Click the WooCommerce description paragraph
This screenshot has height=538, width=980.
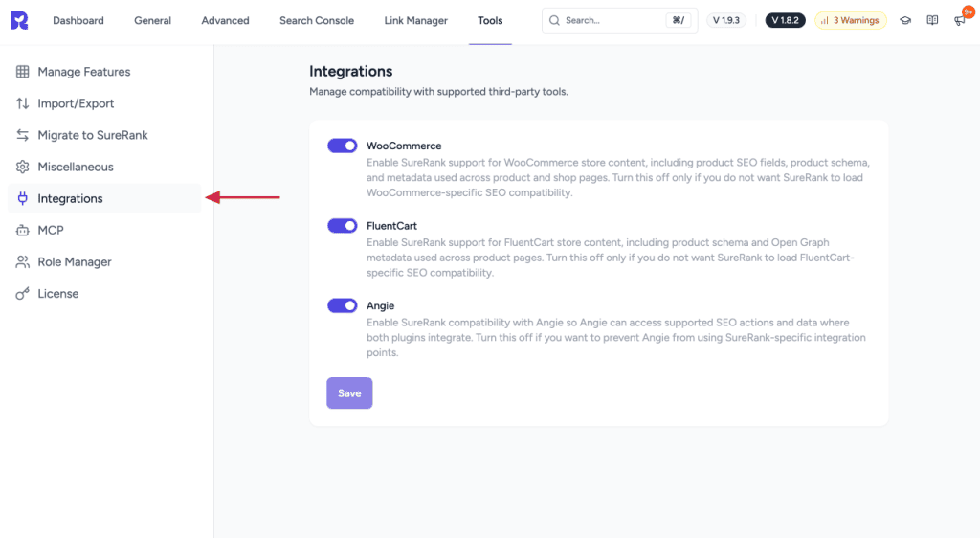[x=617, y=177]
